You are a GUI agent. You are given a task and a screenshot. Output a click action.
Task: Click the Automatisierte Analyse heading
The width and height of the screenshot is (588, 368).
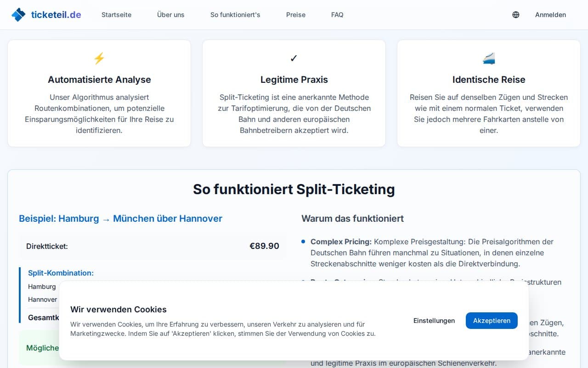99,80
